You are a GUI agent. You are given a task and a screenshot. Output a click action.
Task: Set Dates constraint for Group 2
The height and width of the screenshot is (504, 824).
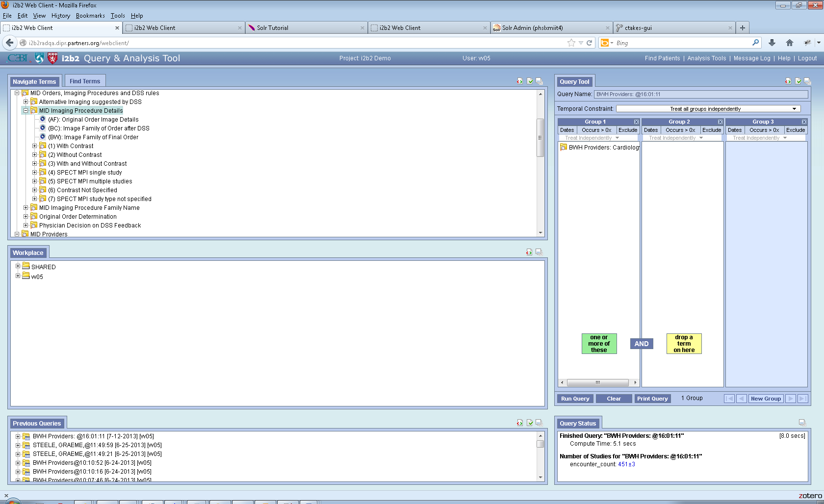coord(651,130)
